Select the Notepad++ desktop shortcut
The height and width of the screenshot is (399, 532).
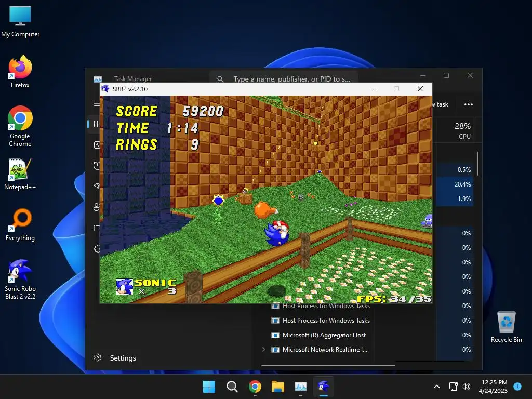[20, 174]
